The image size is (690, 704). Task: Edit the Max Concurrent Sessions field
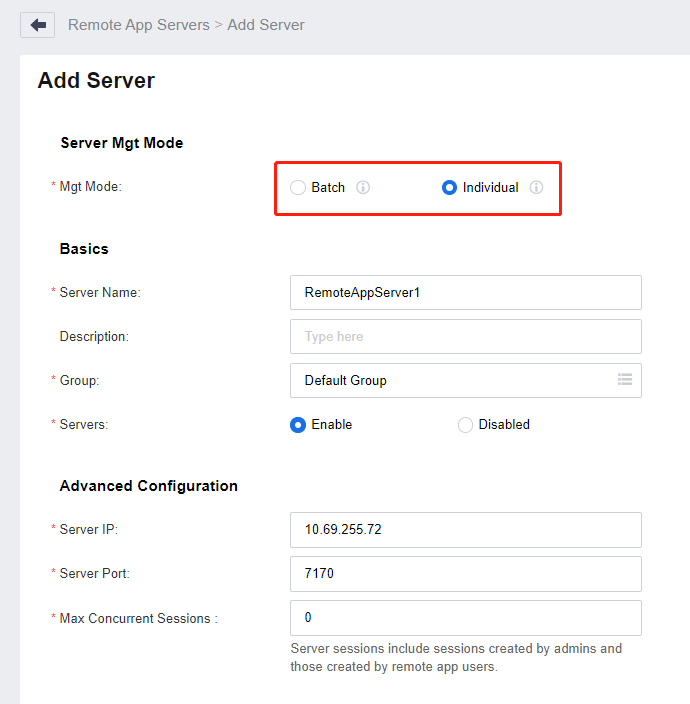tap(466, 618)
